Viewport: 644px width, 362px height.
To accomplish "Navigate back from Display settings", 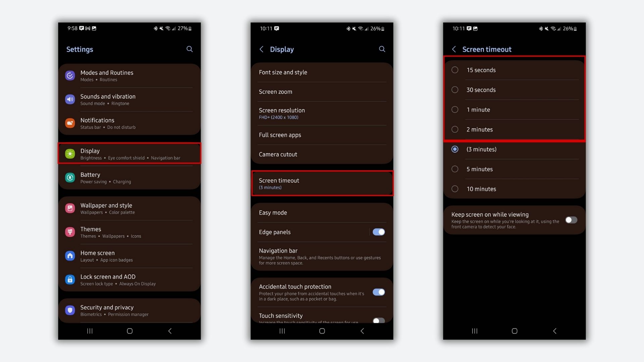I will point(261,49).
